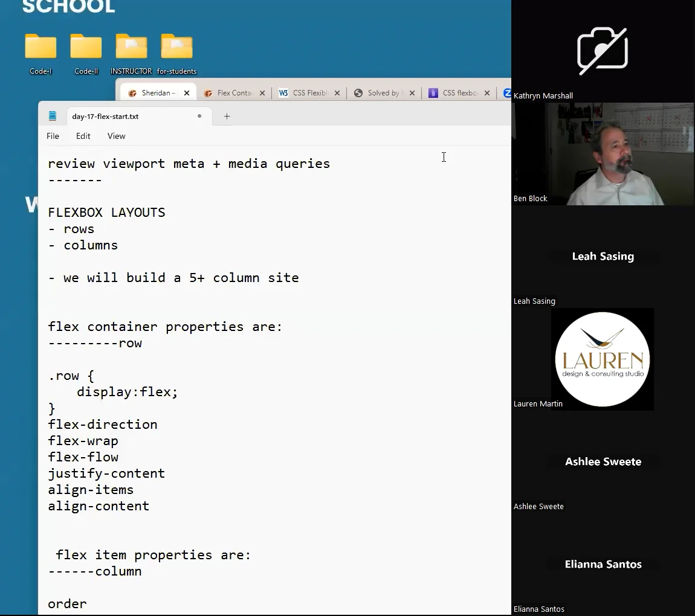Click the 'flex-direction' line
This screenshot has height=616, width=695.
102,425
